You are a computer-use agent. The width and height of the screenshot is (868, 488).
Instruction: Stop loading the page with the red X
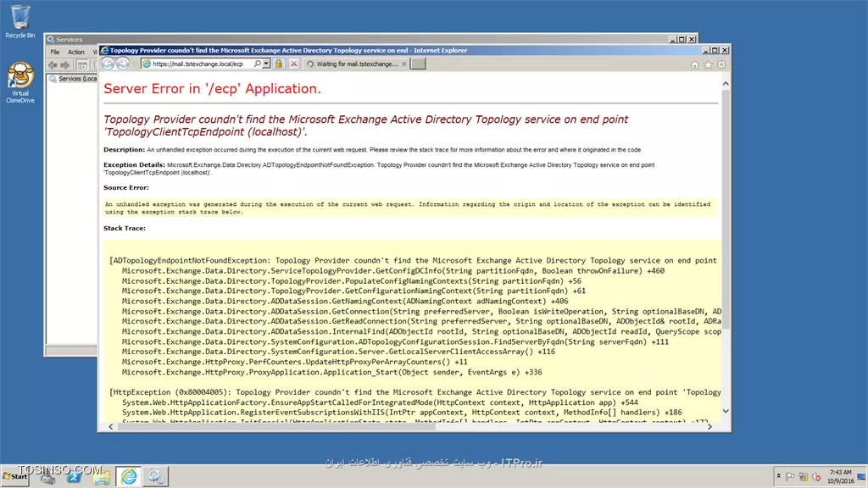pos(294,64)
